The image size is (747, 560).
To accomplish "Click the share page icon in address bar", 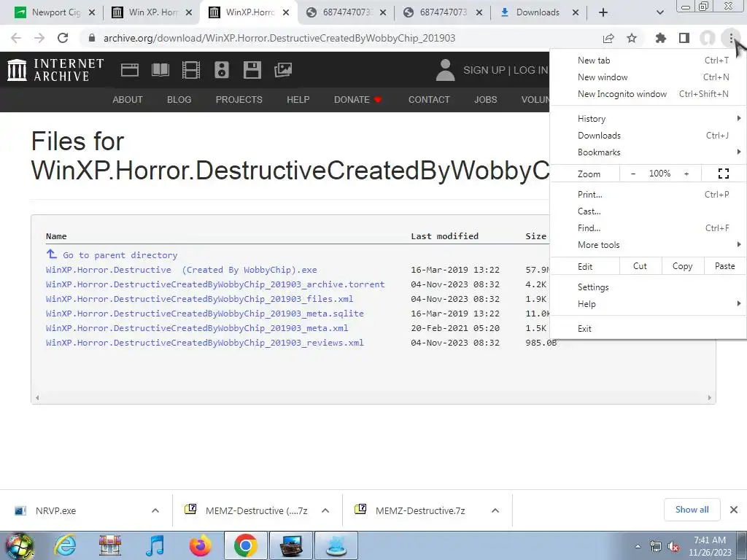I will (x=608, y=38).
